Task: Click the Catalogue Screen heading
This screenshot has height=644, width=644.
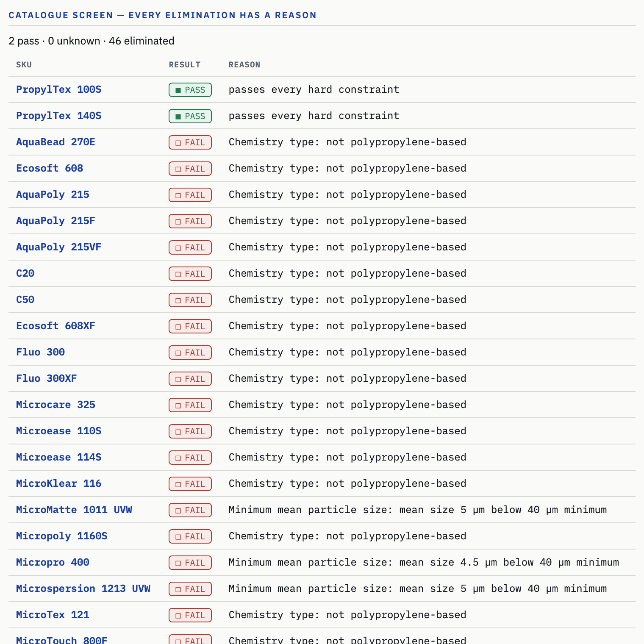Action: pyautogui.click(x=162, y=15)
